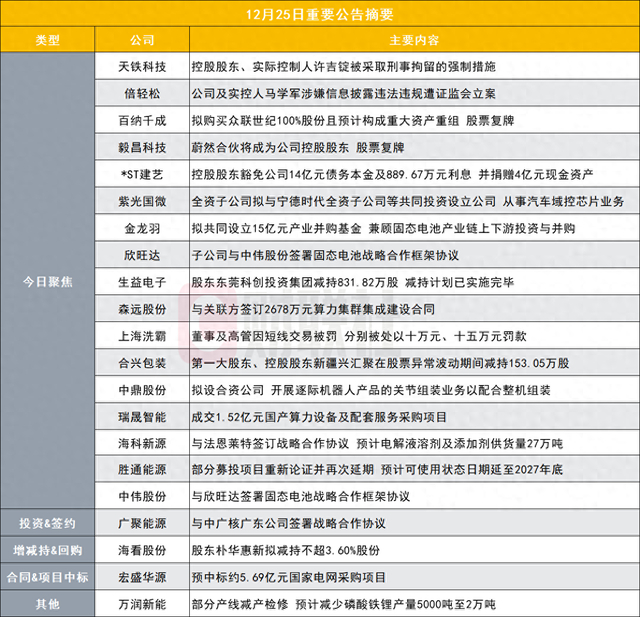
Task: Click the 主要内容 column header
Action: 414,40
